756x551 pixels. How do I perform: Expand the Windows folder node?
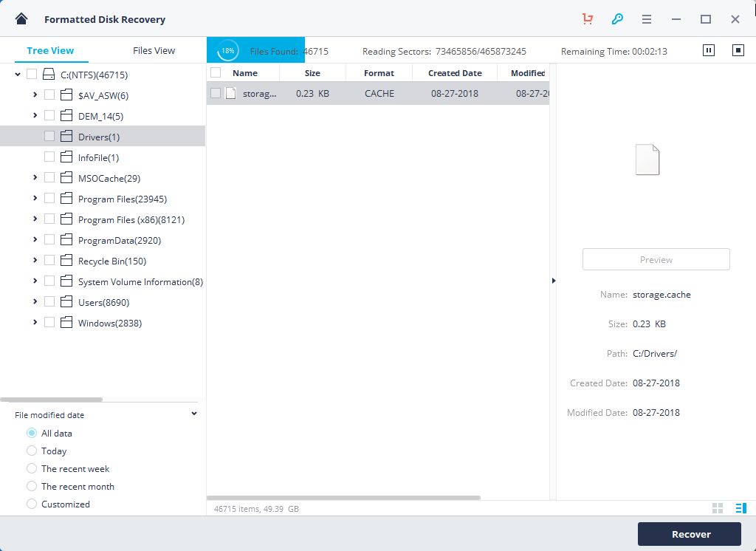pos(35,323)
